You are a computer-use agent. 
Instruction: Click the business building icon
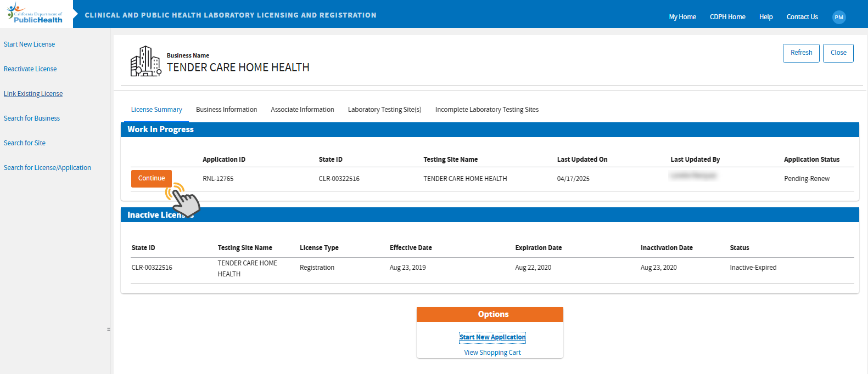145,61
